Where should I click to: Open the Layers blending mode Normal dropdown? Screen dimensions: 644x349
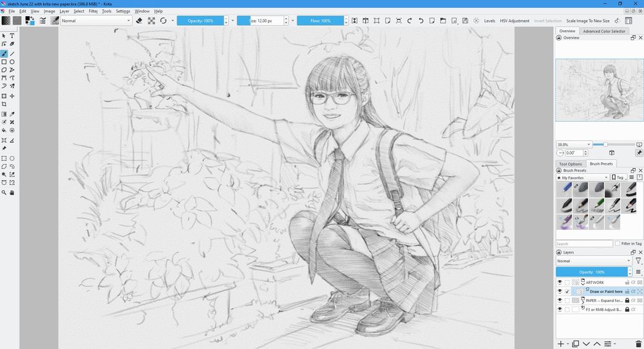[594, 261]
